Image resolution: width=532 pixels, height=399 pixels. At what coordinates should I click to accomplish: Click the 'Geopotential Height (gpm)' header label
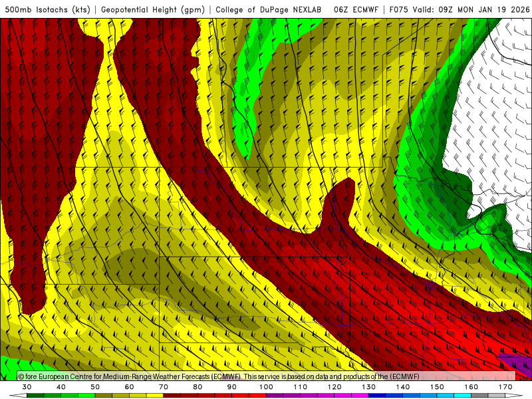153,10
